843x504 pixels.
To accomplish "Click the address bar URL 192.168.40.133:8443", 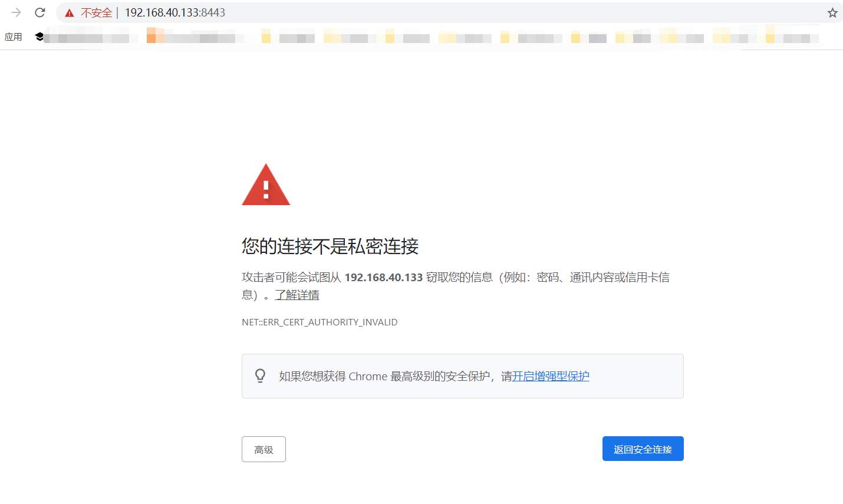I will click(175, 13).
